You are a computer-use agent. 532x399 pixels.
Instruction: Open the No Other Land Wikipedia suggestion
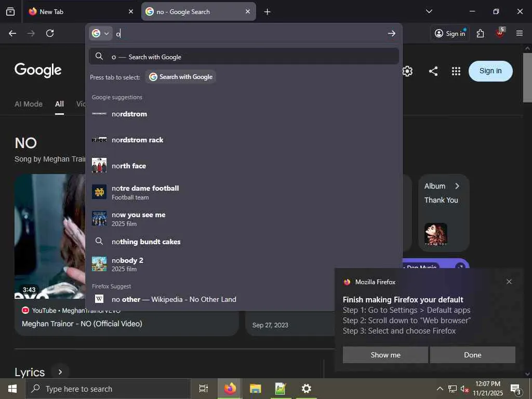click(244, 299)
